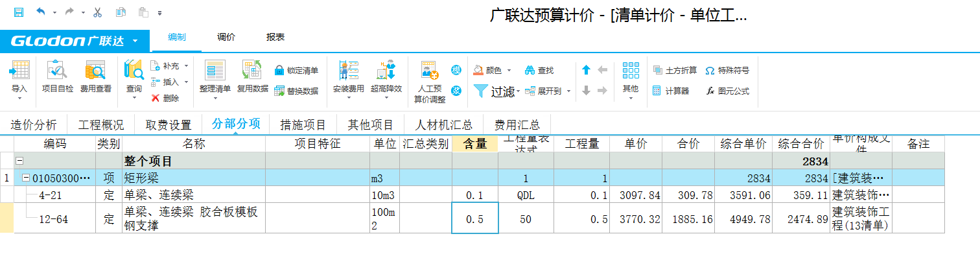
Task: Open the 其他项目 tab
Action: coord(371,124)
